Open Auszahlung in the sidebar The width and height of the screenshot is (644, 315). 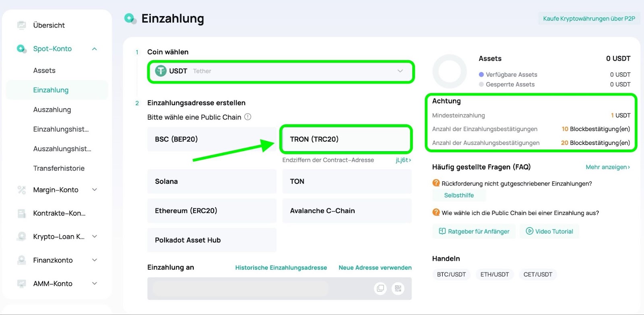pos(52,109)
